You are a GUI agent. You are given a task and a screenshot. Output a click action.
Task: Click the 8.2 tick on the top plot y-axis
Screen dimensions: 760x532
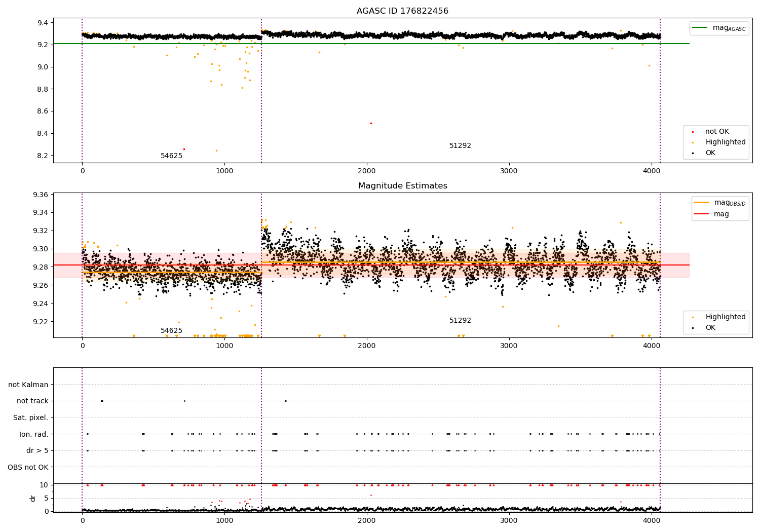pyautogui.click(x=43, y=156)
